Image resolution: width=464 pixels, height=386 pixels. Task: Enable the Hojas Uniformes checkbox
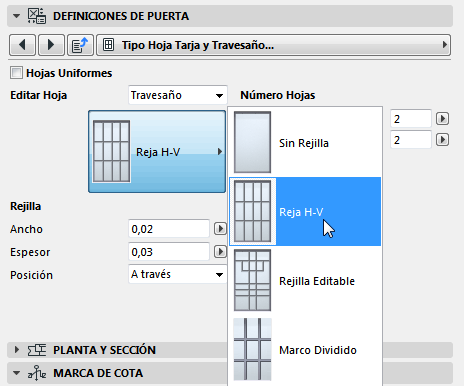(x=16, y=73)
